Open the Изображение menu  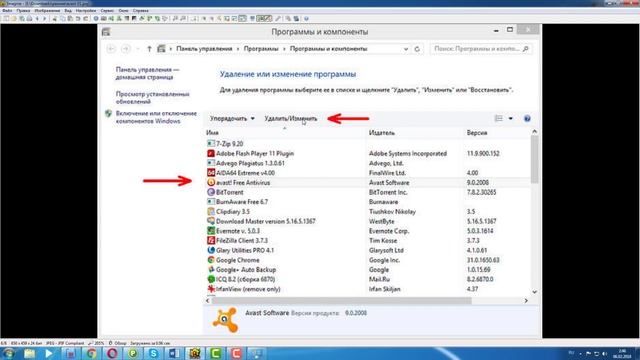47,11
